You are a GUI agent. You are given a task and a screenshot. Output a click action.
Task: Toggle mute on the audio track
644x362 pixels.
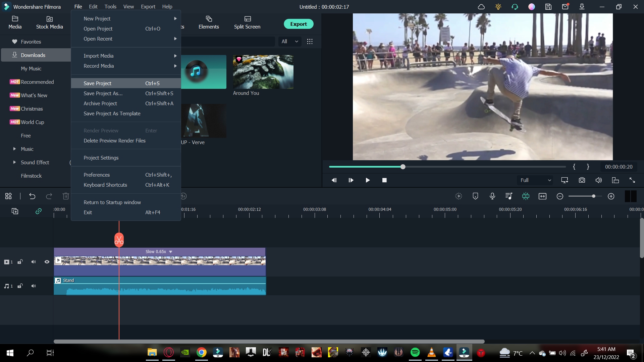click(33, 286)
